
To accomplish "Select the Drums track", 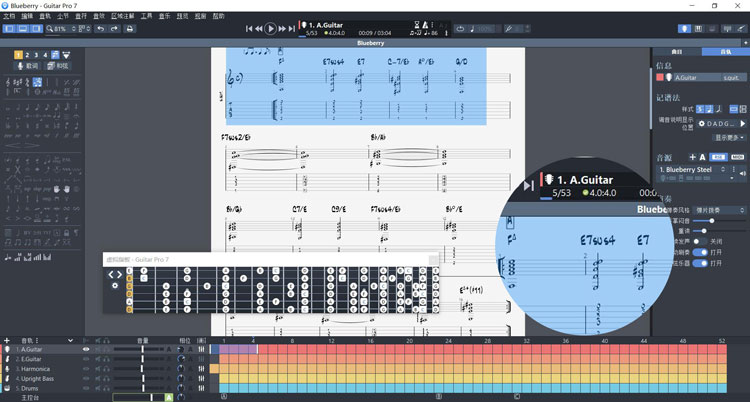I will click(x=30, y=387).
